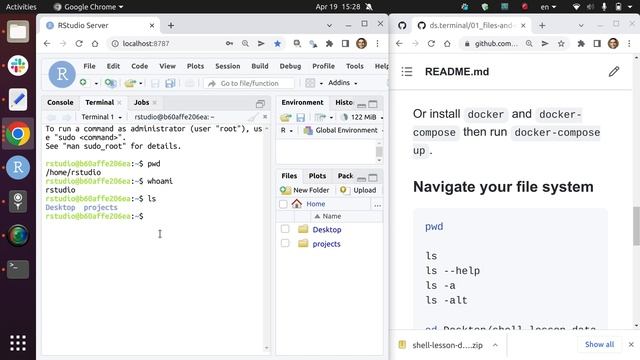Image resolution: width=640 pixels, height=360 pixels.
Task: Click the Home icon in Files pane
Action: pyautogui.click(x=296, y=203)
